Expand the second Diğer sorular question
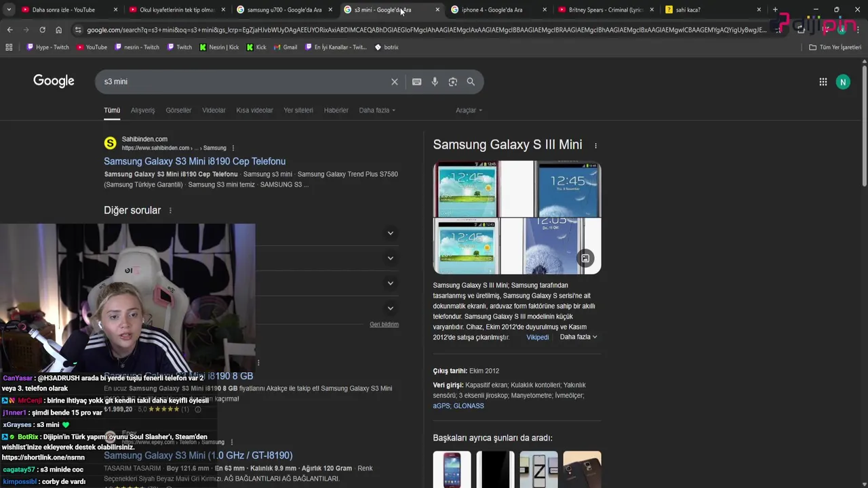868x488 pixels. point(390,258)
